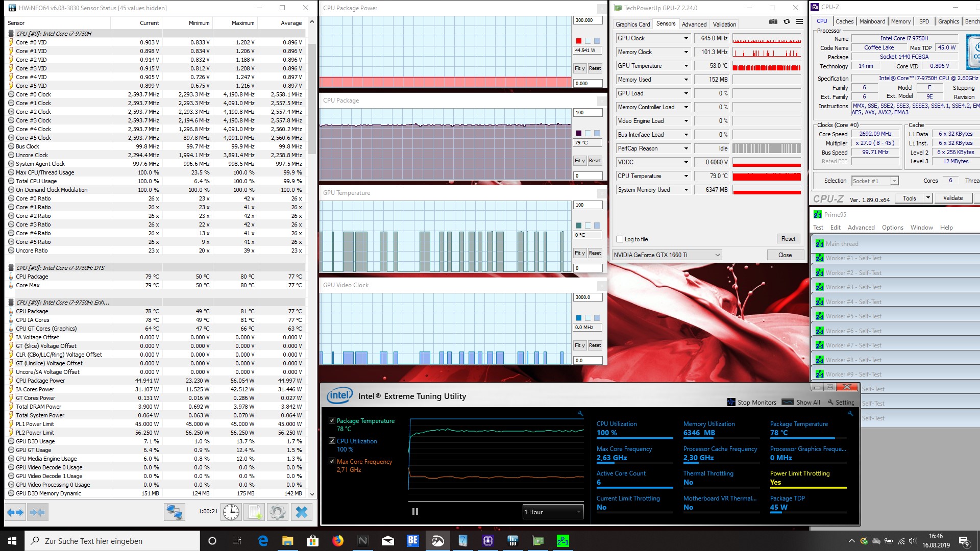Uncheck Package Temperature in XTU graph legend
Screen dimensions: 980x551
click(x=332, y=420)
